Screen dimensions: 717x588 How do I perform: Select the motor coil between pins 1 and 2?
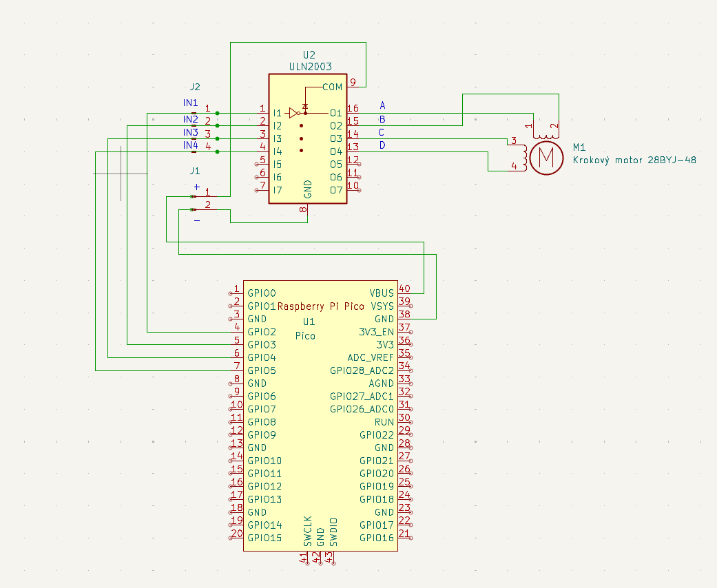[543, 134]
